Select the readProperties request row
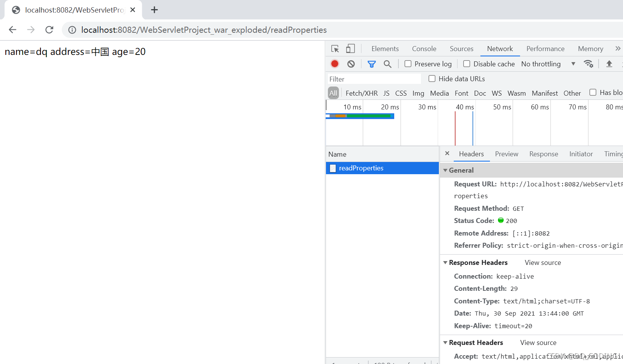 point(382,168)
